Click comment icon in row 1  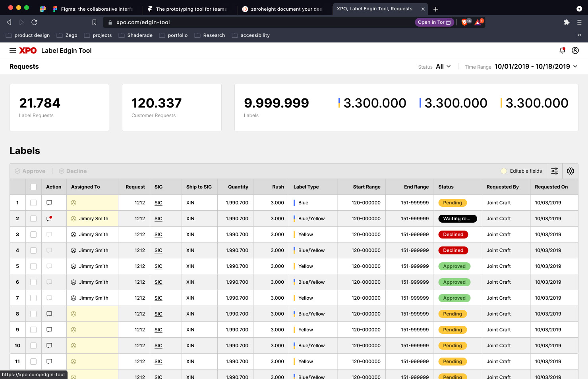[49, 203]
